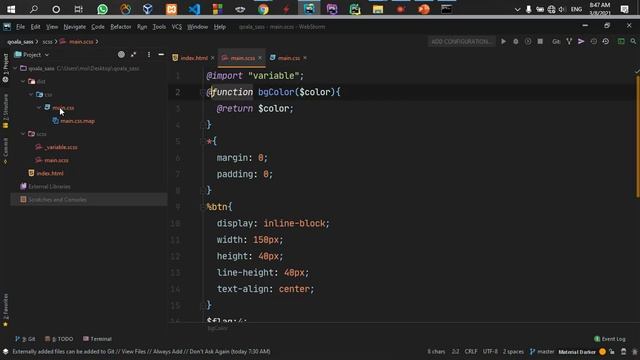
Task: Open WhatsApp from Windows taskbar
Action: [x=102, y=9]
